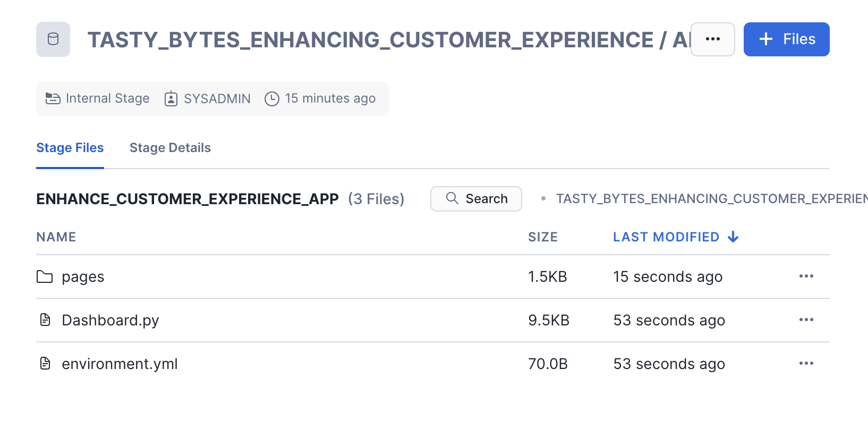Click the stage database icon beside title
Image resolution: width=868 pixels, height=436 pixels.
click(53, 39)
